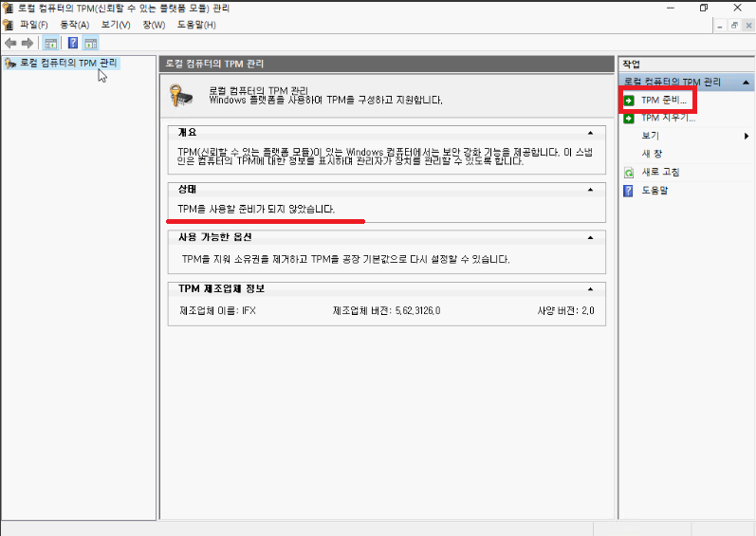756x536 pixels.
Task: Collapse the 상태 section
Action: point(590,190)
